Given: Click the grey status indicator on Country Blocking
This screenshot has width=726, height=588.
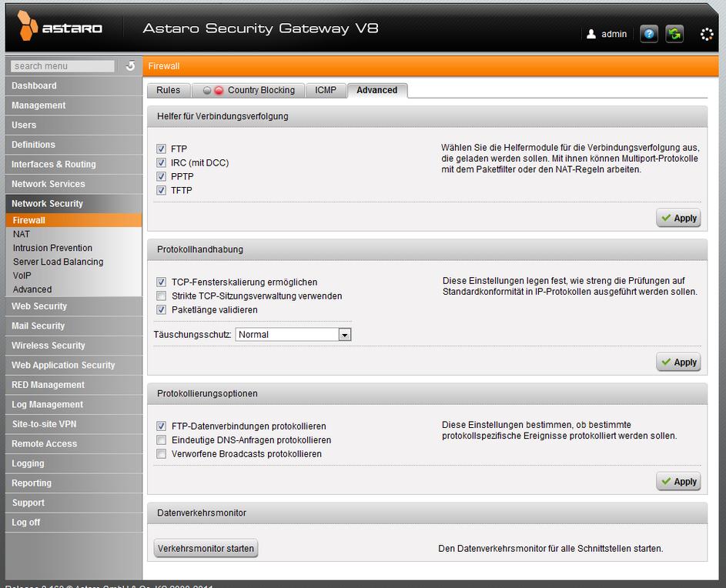Looking at the screenshot, I should (x=207, y=91).
